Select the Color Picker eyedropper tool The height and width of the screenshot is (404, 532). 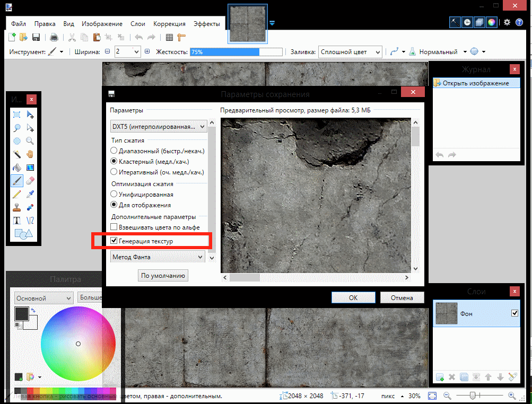(30, 194)
